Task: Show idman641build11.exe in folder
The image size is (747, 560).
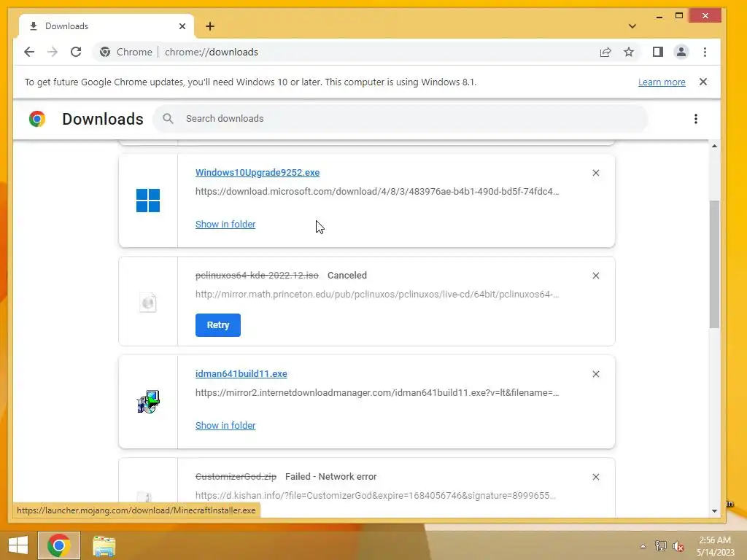Action: pos(225,426)
